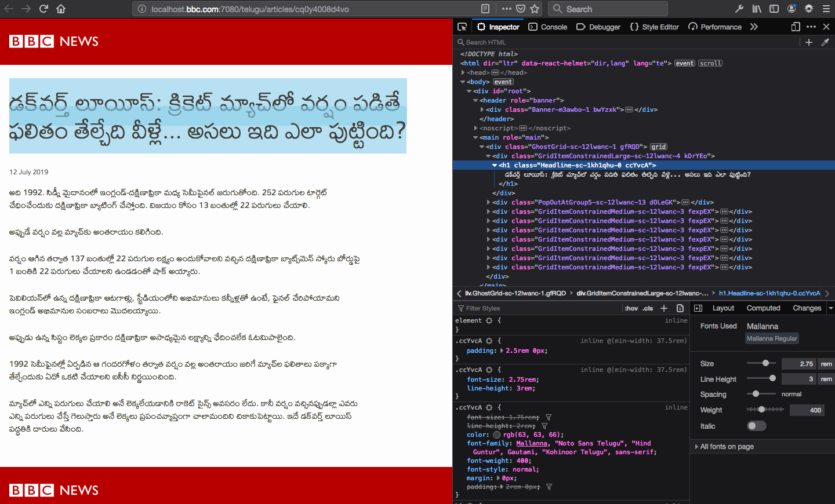Toggle the :hov pseudo-class panel

tap(631, 308)
